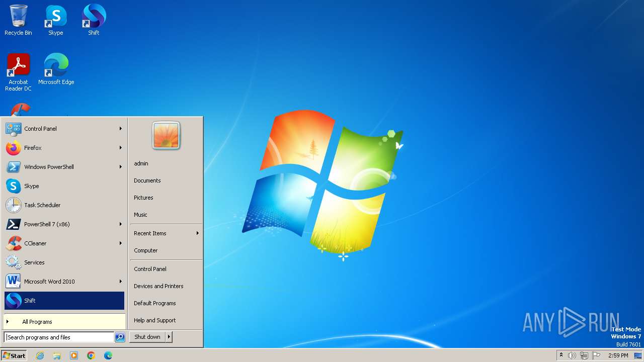Click the search magnifier icon in Start menu
This screenshot has height=362, width=644.
[120, 337]
